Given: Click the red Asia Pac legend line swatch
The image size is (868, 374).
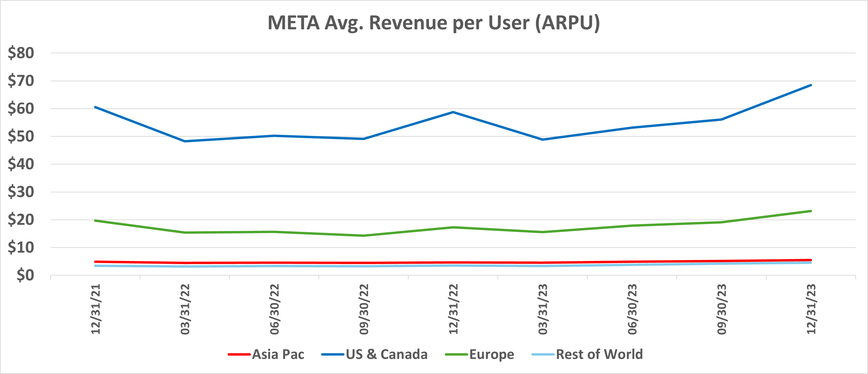Looking at the screenshot, I should [x=239, y=354].
